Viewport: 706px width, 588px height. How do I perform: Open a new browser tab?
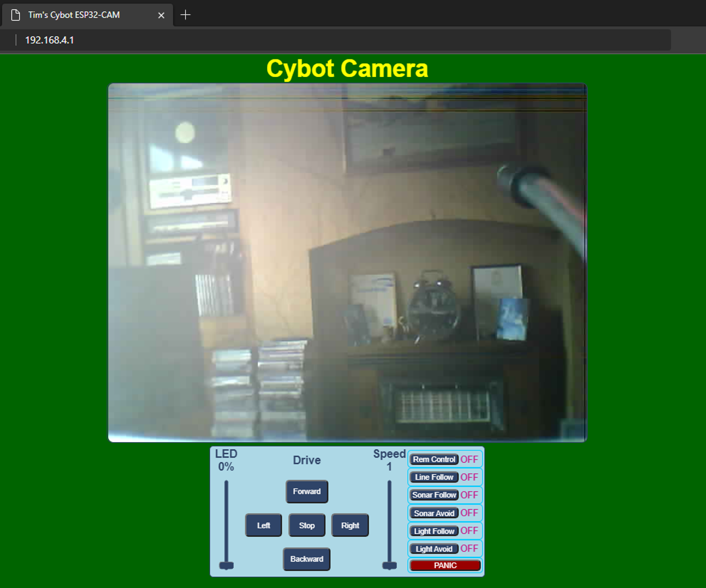[185, 15]
